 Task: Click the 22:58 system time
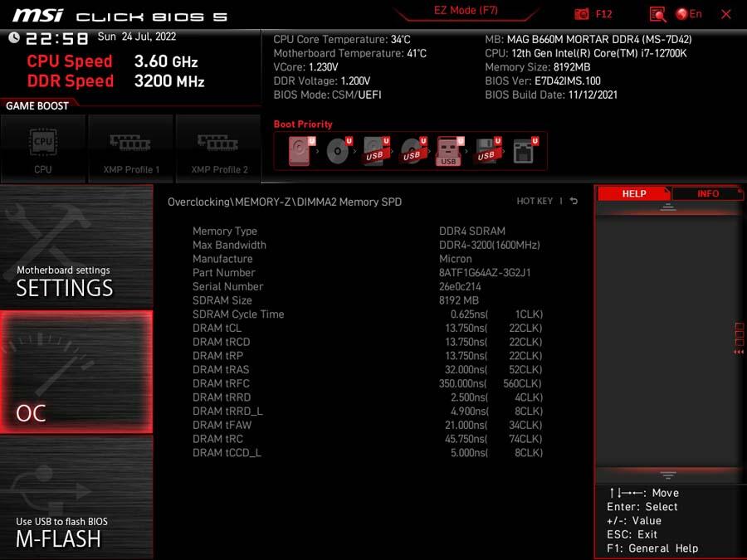coord(56,38)
